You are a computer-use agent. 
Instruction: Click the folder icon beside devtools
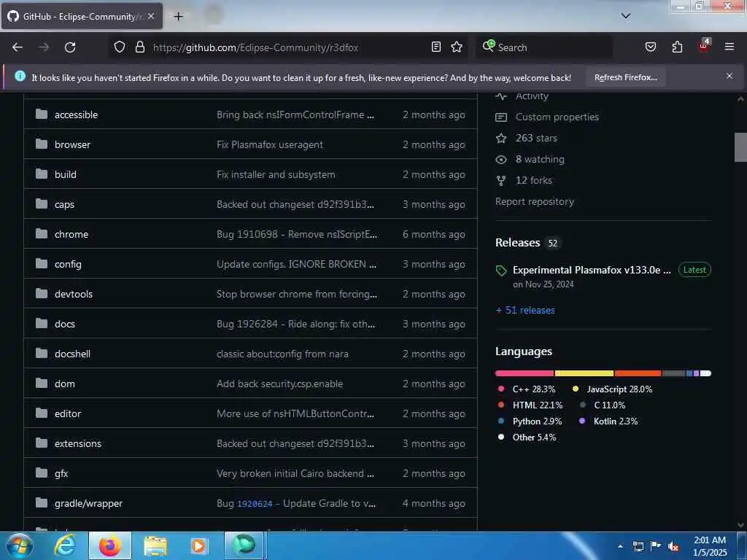42,293
